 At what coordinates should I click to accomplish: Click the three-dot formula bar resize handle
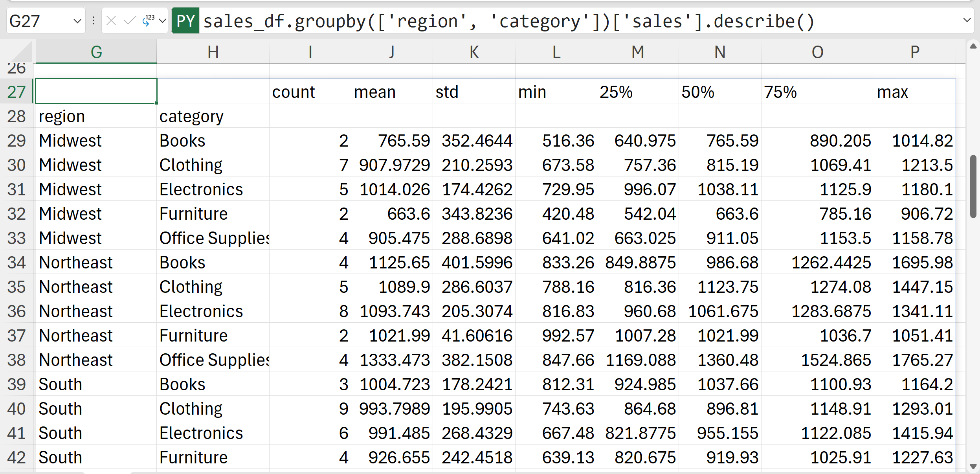pyautogui.click(x=94, y=20)
